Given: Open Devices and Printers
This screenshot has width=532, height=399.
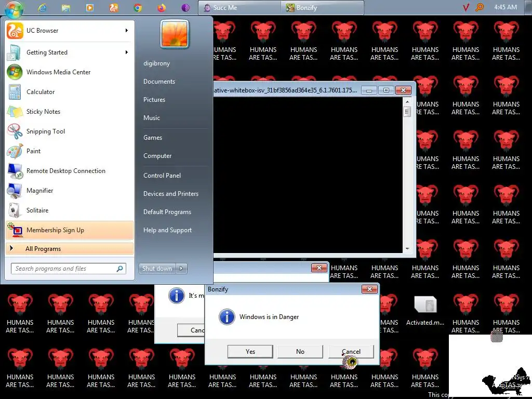Looking at the screenshot, I should pyautogui.click(x=170, y=193).
